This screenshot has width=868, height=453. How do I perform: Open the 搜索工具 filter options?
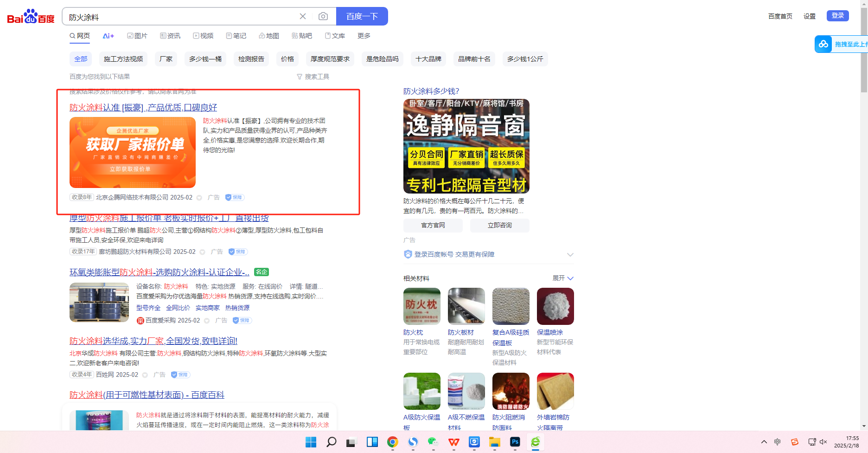[x=313, y=77]
